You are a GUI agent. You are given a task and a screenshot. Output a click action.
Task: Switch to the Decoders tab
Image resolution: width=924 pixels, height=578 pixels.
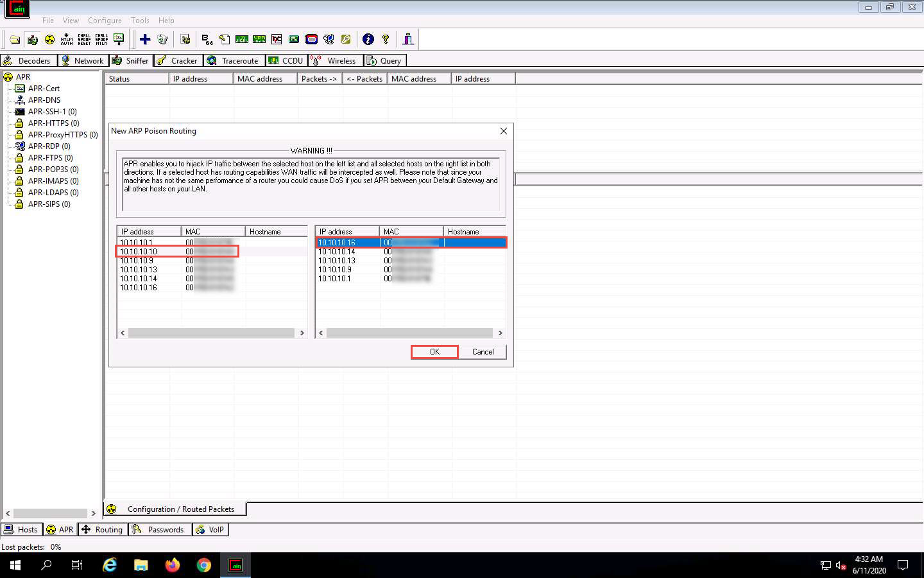pyautogui.click(x=28, y=60)
